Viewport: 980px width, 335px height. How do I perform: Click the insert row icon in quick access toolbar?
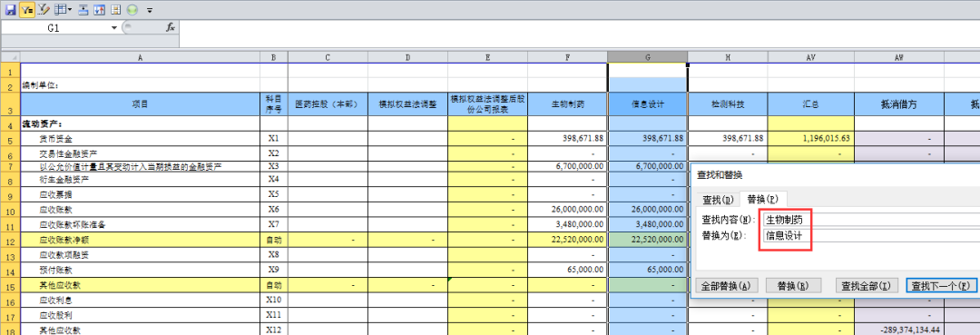(83, 9)
